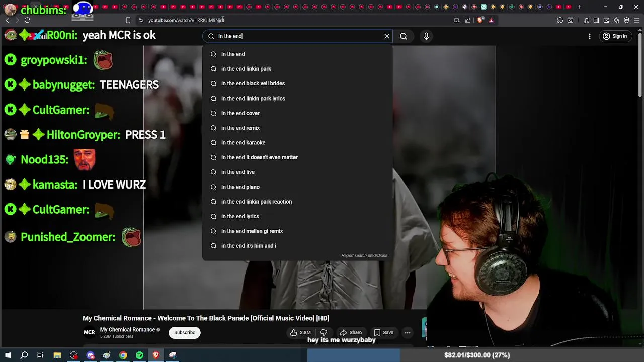Click the browser address bar URL
This screenshot has height=362, width=644.
[186, 20]
